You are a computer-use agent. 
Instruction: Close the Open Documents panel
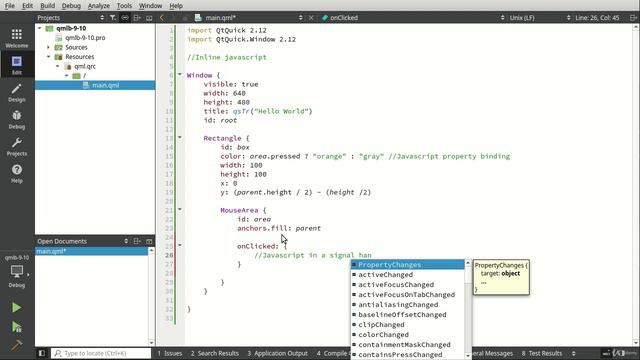point(149,241)
